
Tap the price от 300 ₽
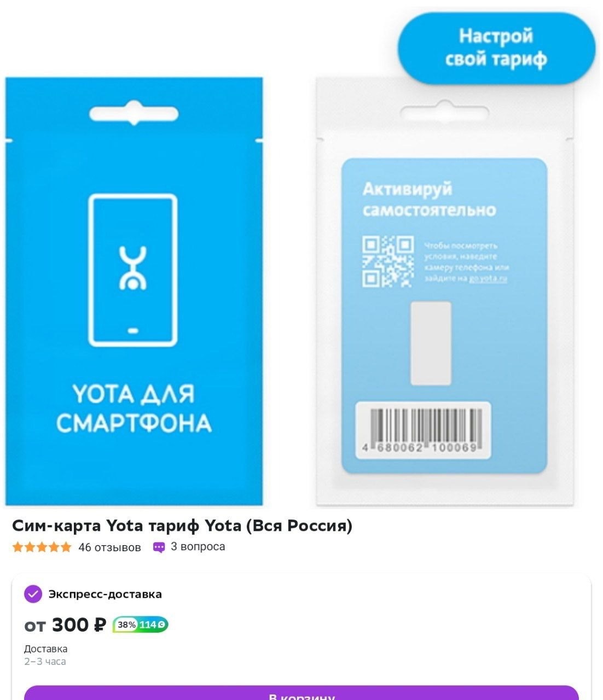click(65, 625)
